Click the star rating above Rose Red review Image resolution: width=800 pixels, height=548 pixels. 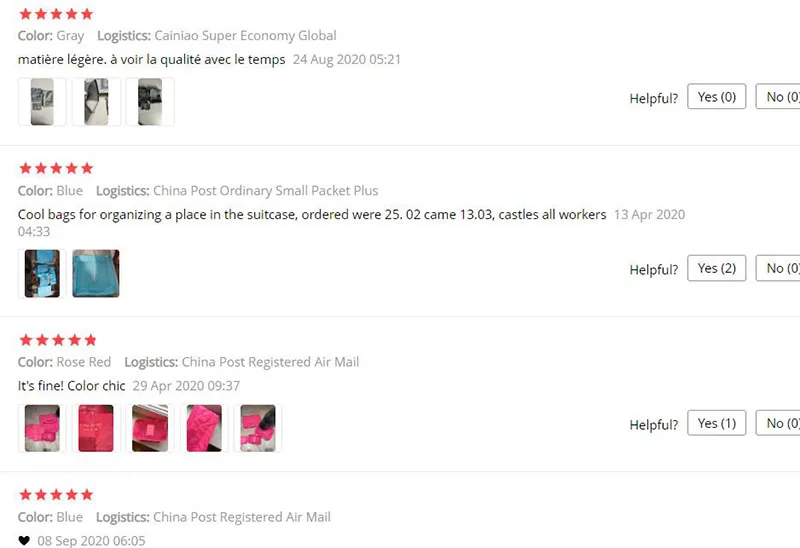58,340
